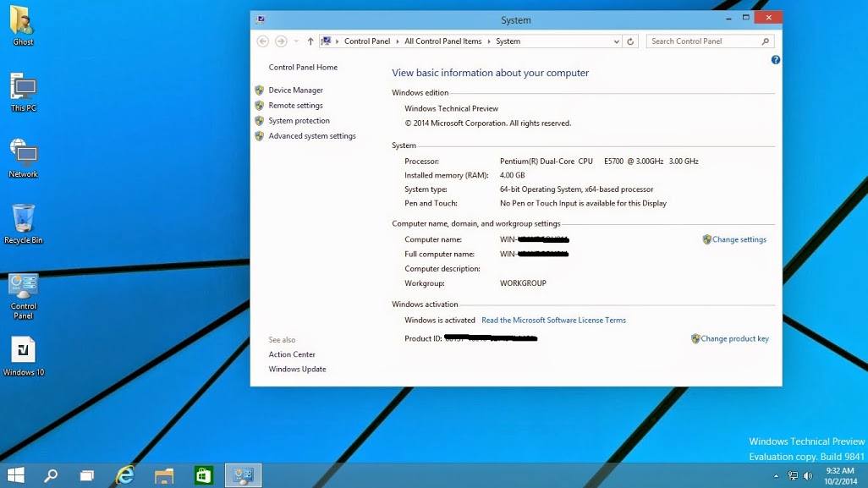The width and height of the screenshot is (868, 488).
Task: Minimize the System window
Action: [x=729, y=19]
